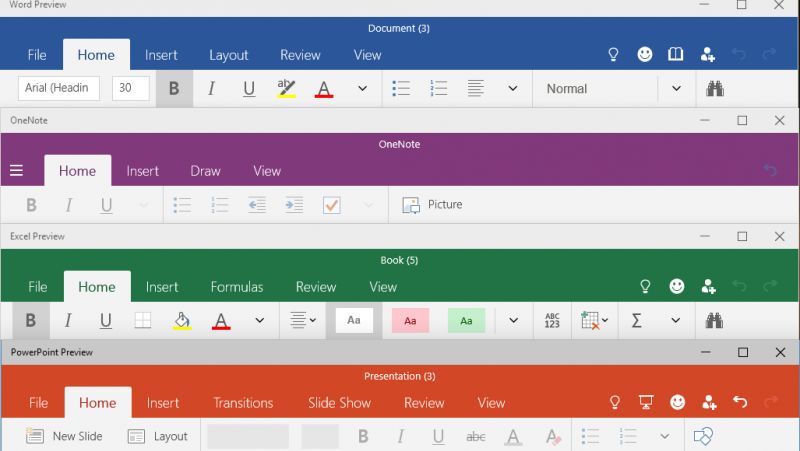Apply the red Aa Bad cell style in Excel

pyautogui.click(x=410, y=320)
